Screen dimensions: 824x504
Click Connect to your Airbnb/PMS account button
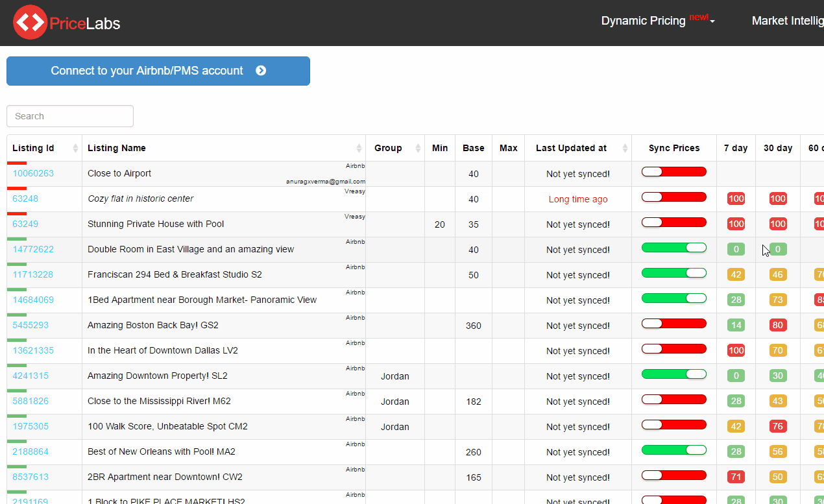click(158, 71)
